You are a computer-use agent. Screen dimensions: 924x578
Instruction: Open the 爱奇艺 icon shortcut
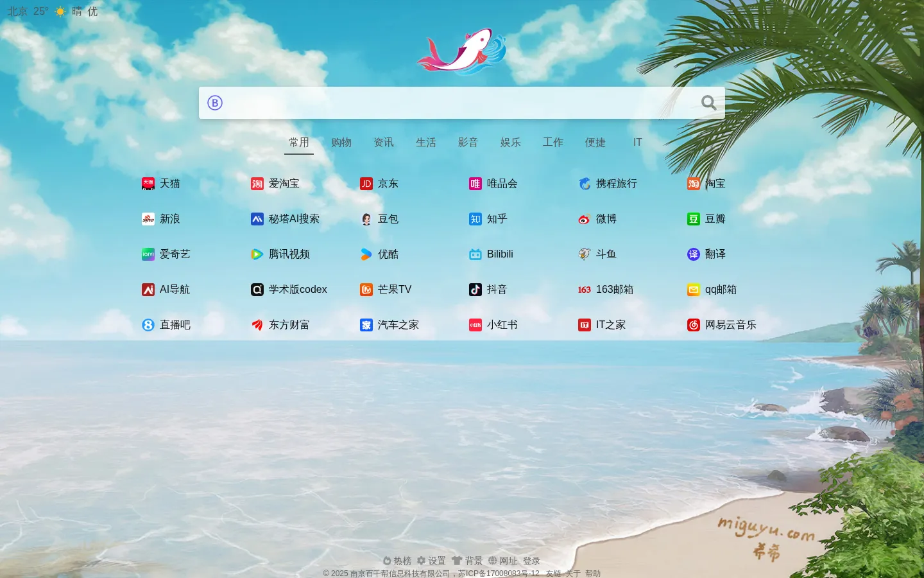tap(148, 254)
